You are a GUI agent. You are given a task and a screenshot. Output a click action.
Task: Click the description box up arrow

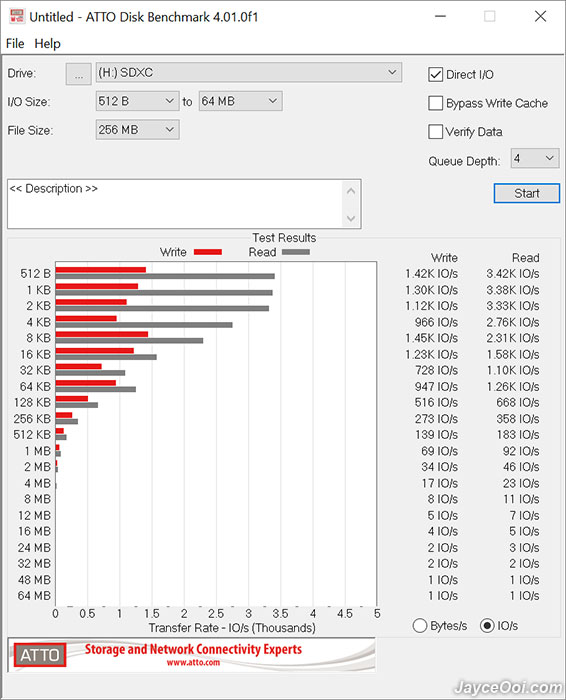pos(351,191)
